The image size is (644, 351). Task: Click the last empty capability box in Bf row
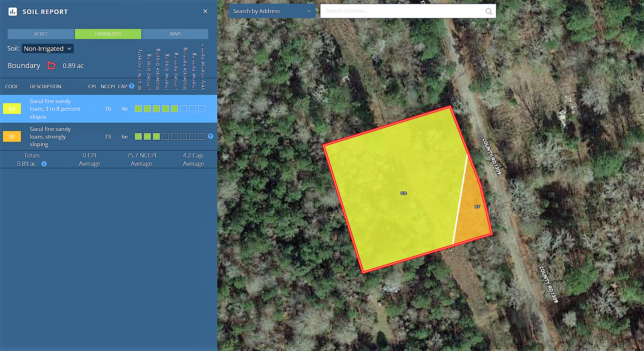click(202, 136)
